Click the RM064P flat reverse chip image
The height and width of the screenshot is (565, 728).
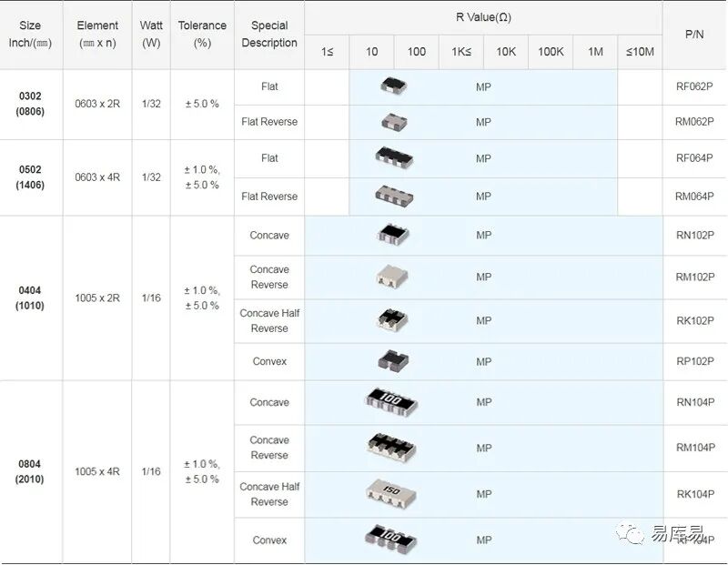tap(394, 196)
